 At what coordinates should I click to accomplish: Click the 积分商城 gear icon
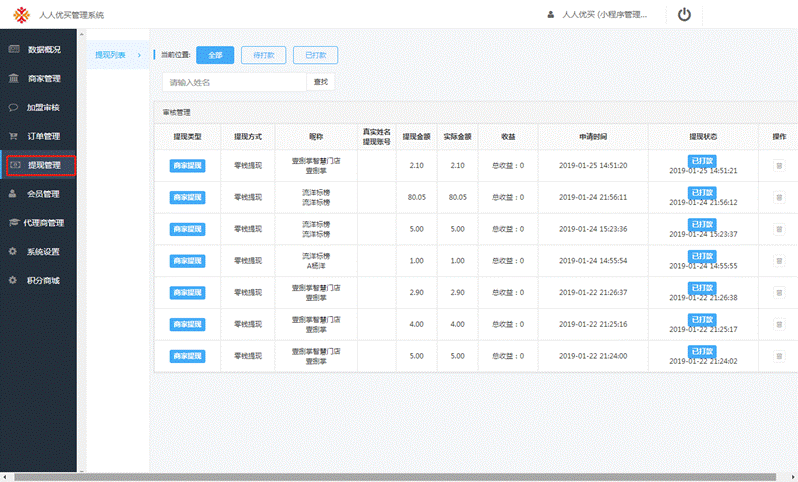(13, 280)
